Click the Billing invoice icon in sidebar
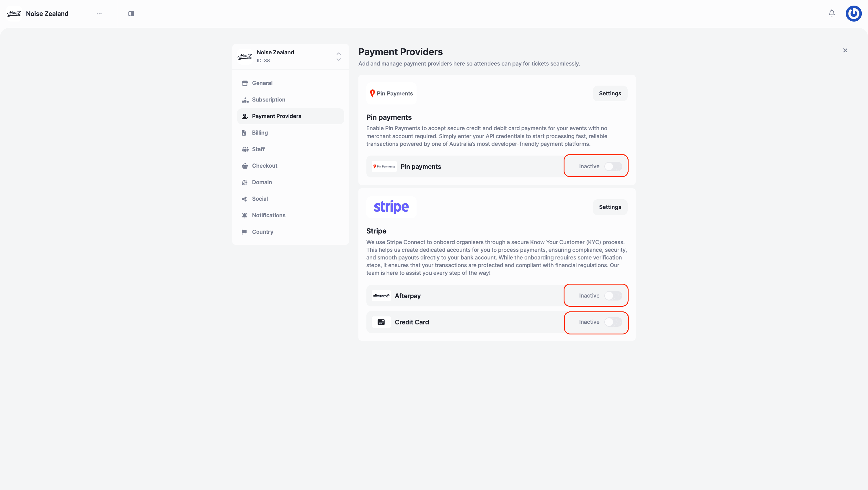The width and height of the screenshot is (868, 490). click(244, 133)
